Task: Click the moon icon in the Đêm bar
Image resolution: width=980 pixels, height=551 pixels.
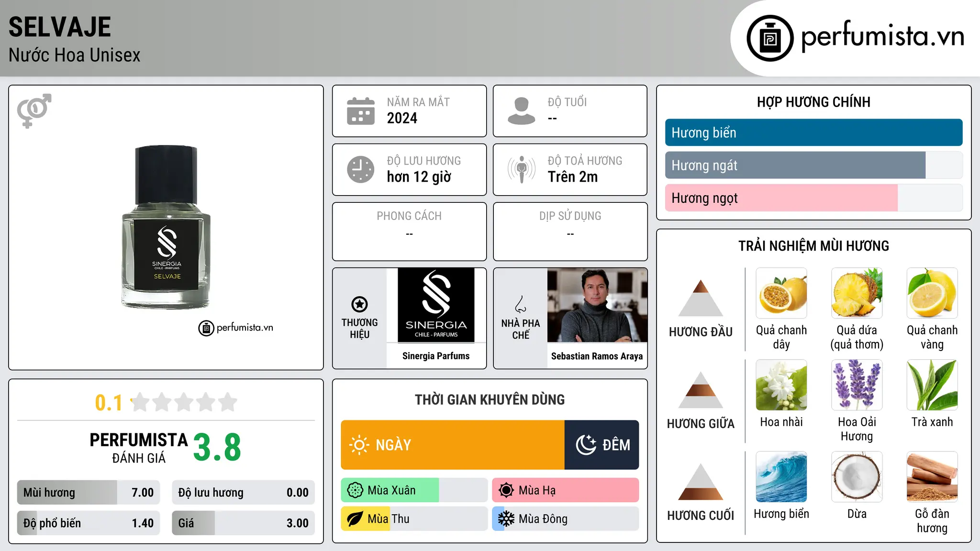Action: [586, 445]
